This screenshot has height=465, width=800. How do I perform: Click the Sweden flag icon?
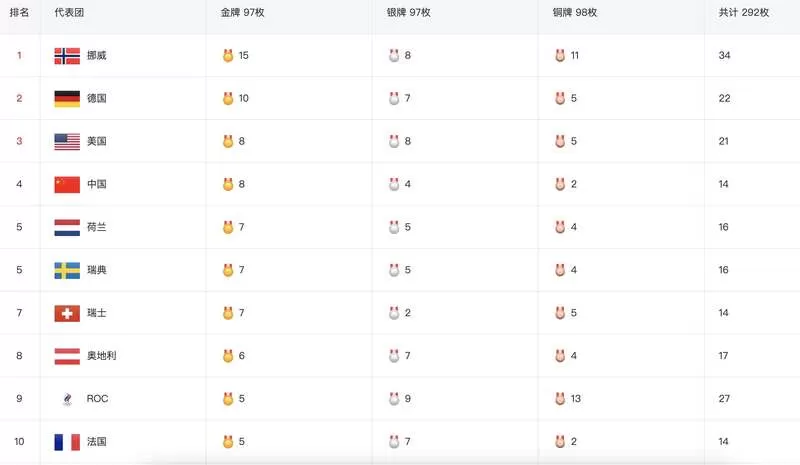[x=67, y=270]
